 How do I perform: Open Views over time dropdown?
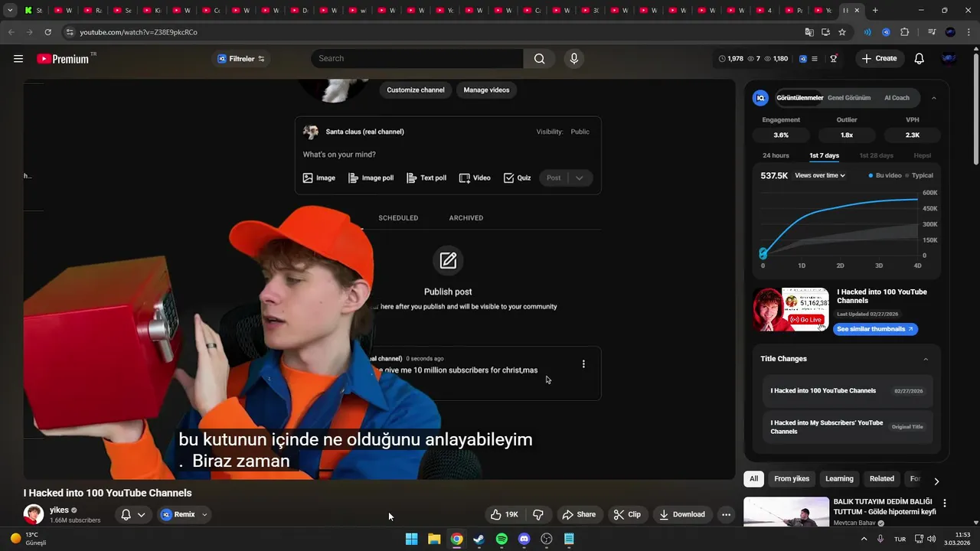(x=820, y=175)
